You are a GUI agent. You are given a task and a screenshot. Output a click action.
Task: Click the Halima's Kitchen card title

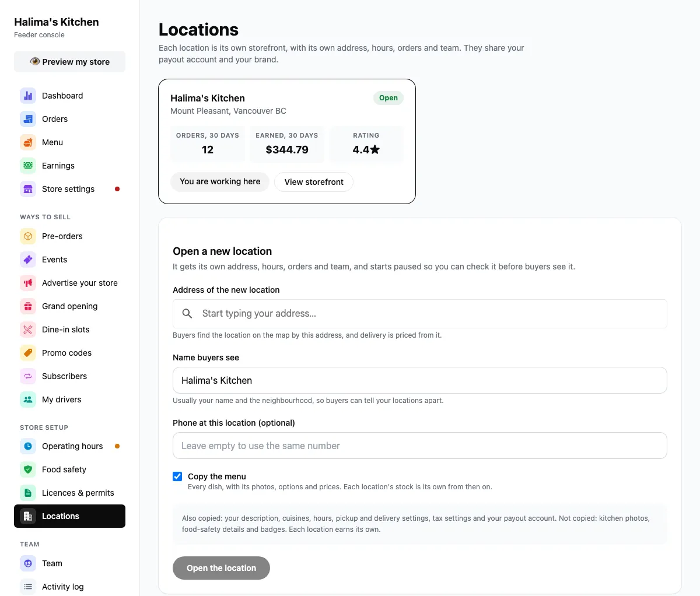click(208, 98)
